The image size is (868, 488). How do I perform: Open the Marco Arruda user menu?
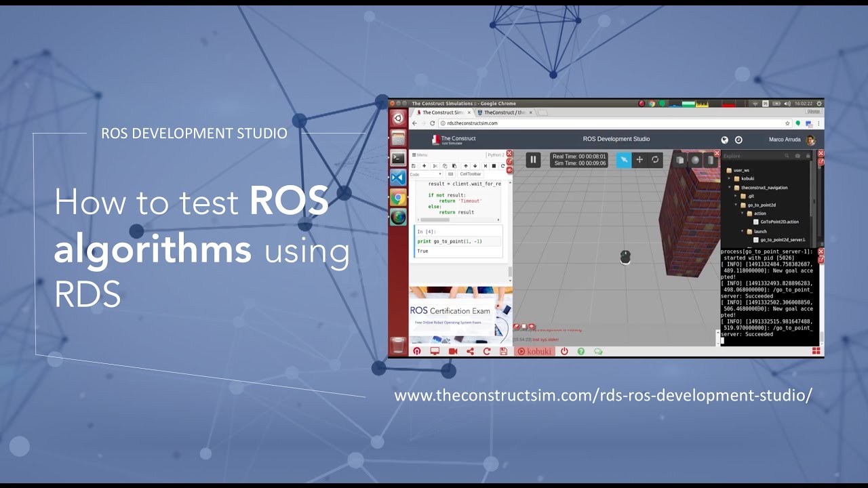(792, 140)
